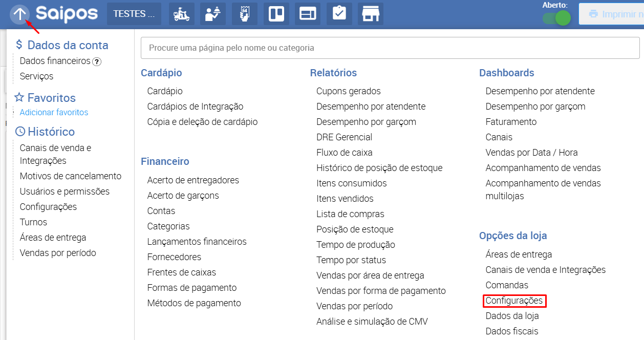
Task: Open Vendas por período in the Histórico list
Action: pyautogui.click(x=58, y=253)
